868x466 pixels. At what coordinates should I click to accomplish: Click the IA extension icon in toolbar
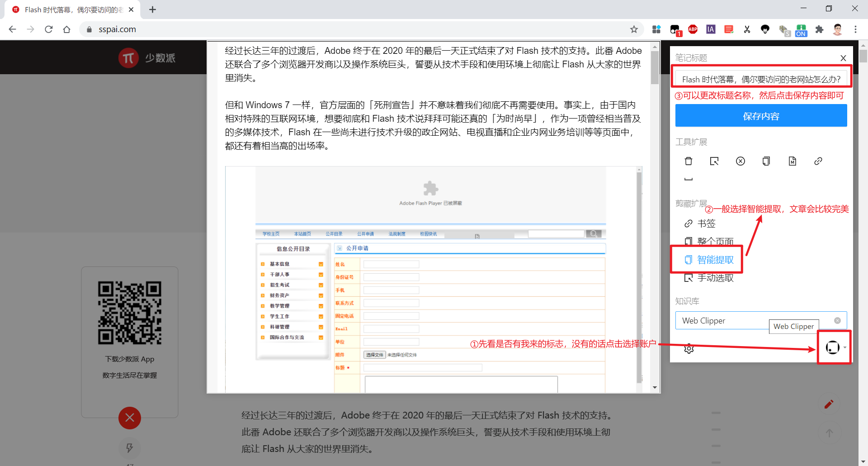[x=711, y=29]
